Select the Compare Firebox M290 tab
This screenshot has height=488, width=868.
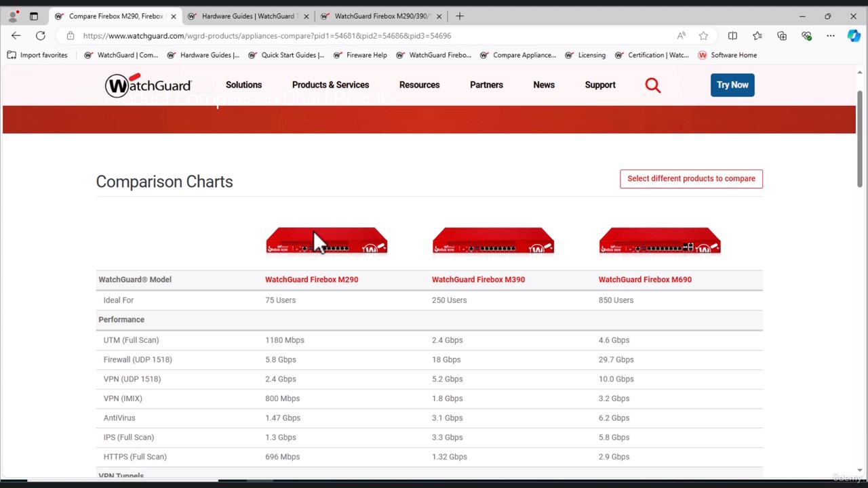(115, 16)
